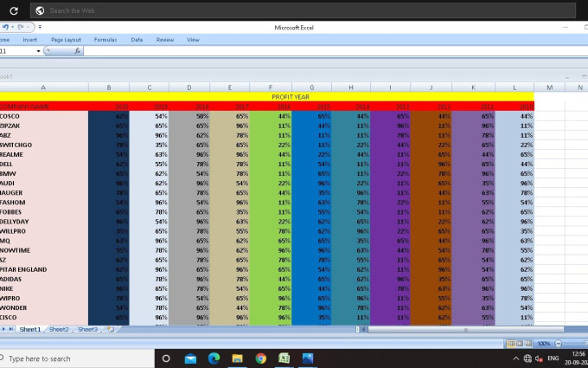Click Type here to search box
This screenshot has height=368, width=588.
[77, 358]
